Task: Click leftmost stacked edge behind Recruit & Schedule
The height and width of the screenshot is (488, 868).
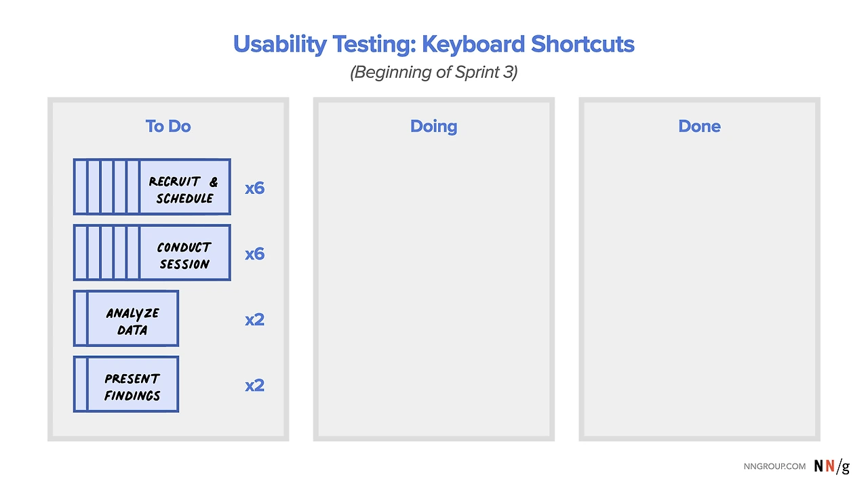Action: coord(81,187)
